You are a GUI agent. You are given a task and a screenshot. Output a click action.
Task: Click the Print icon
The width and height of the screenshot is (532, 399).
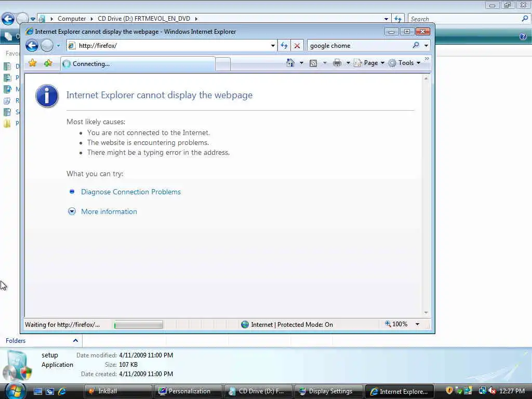coord(337,63)
